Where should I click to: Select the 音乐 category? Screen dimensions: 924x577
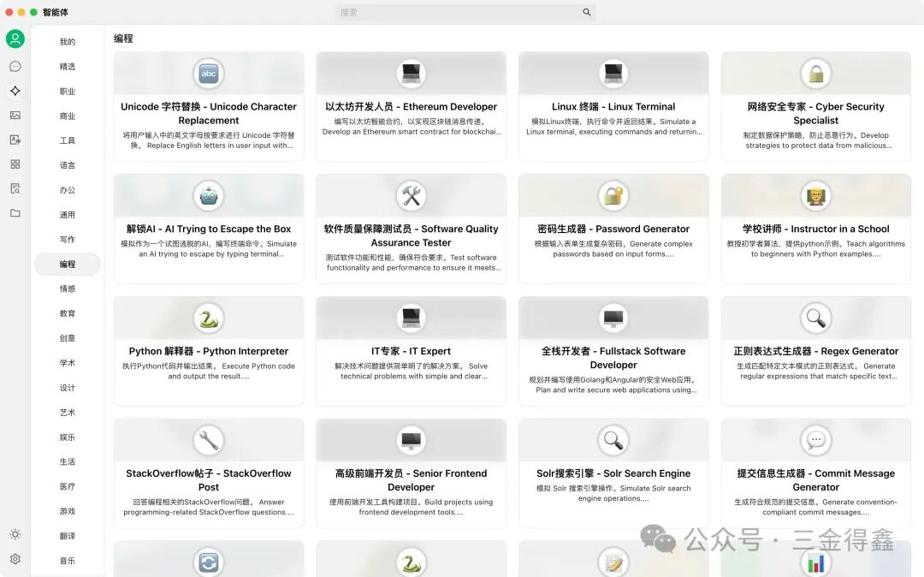tap(68, 561)
